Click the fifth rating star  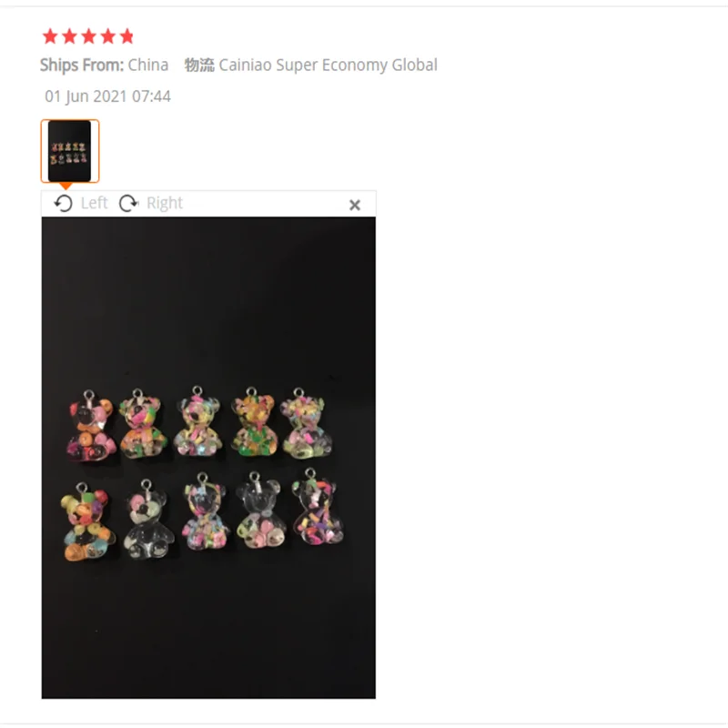(126, 36)
